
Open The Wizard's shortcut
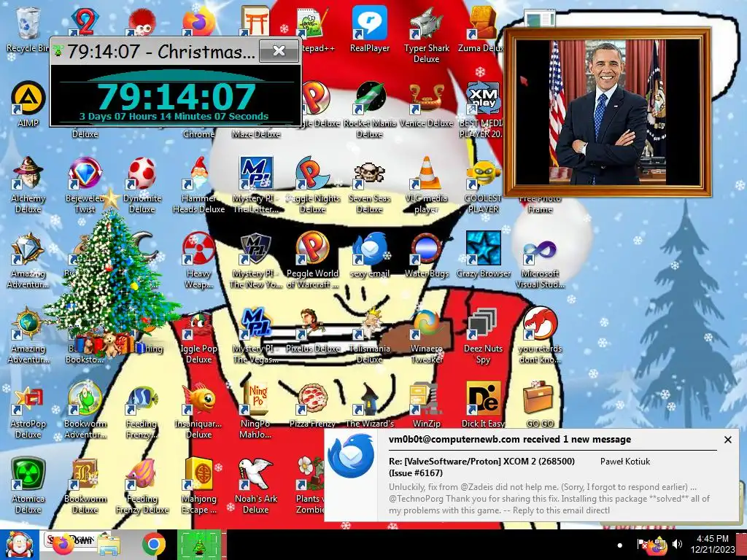pyautogui.click(x=370, y=405)
